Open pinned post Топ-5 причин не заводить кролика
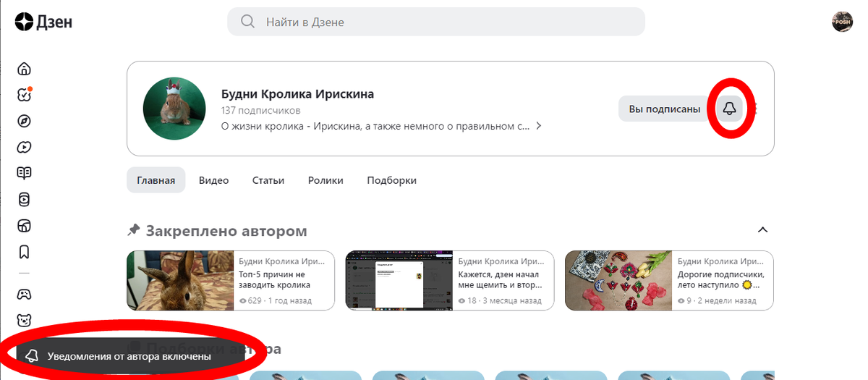This screenshot has height=380, width=868. (x=231, y=281)
